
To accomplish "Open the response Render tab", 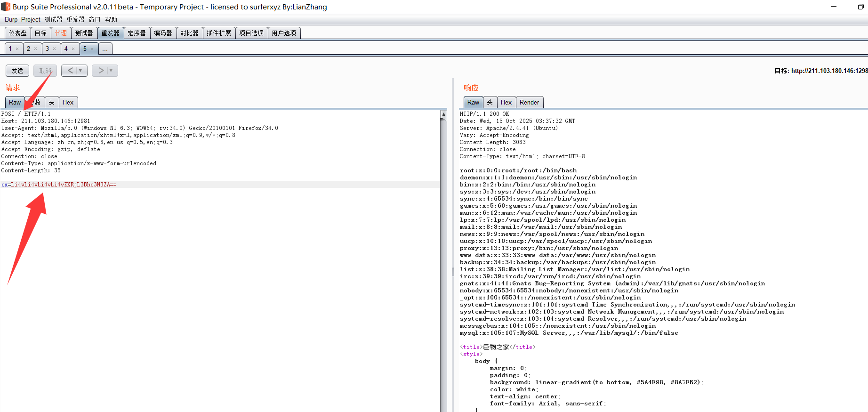I will (530, 102).
